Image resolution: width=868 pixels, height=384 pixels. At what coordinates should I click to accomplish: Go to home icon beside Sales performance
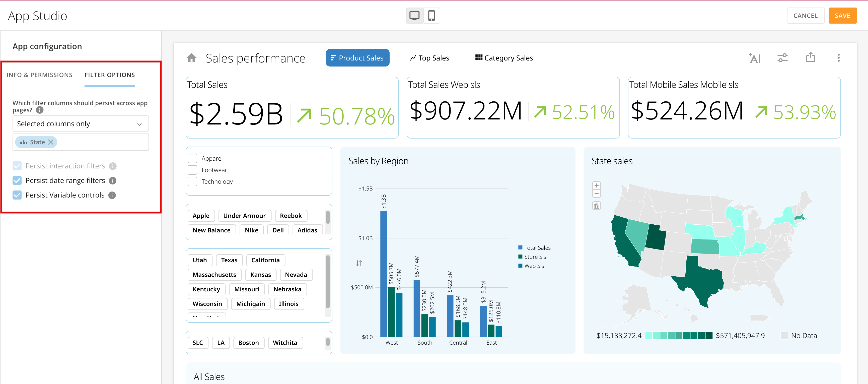pos(191,58)
